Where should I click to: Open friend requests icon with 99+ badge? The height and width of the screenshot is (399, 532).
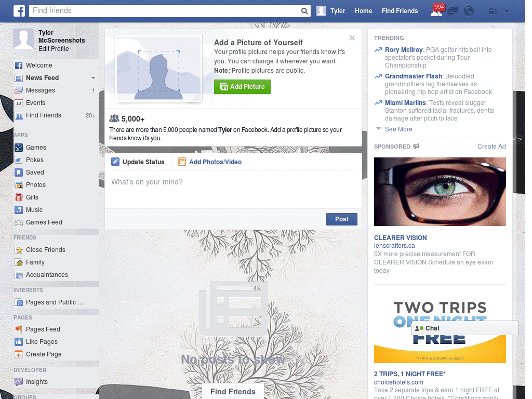click(x=436, y=10)
